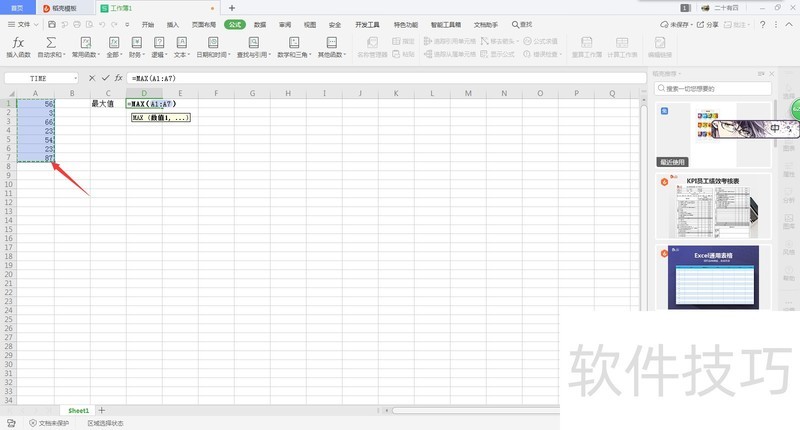This screenshot has width=800, height=430.
Task: Confirm formula with the checkmark icon
Action: (106, 78)
